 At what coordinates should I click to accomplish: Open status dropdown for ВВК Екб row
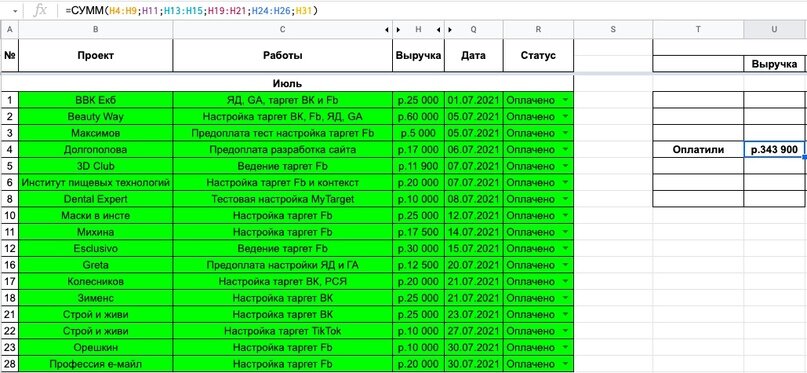coord(566,100)
